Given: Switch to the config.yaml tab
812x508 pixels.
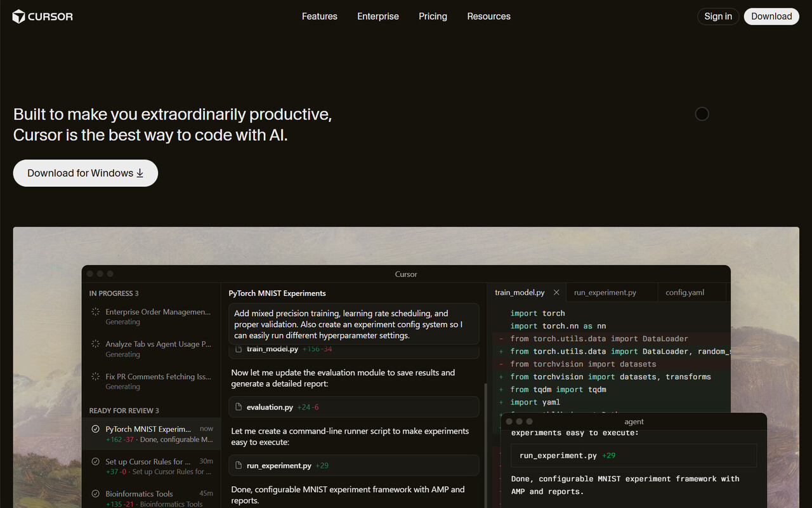Looking at the screenshot, I should [684, 293].
